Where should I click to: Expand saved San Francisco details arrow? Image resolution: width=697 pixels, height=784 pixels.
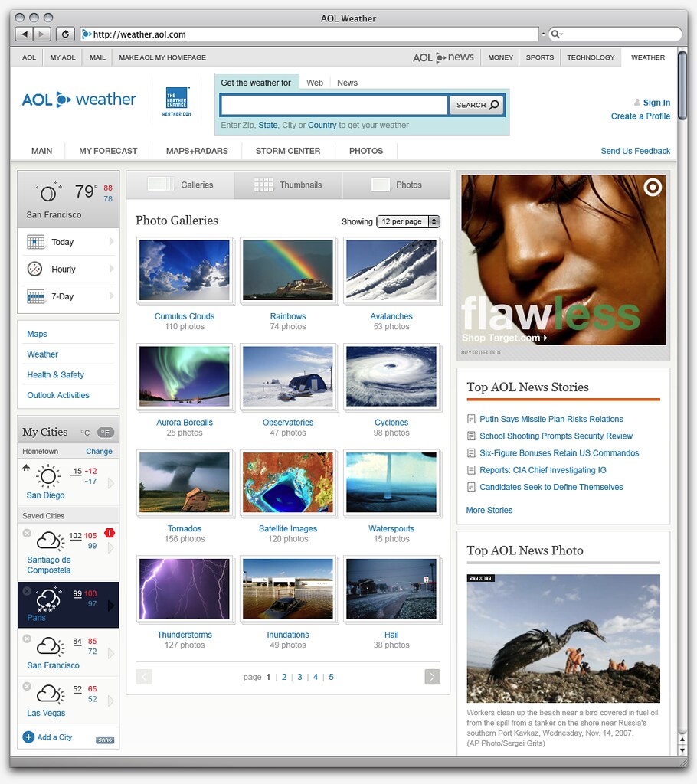pos(111,654)
